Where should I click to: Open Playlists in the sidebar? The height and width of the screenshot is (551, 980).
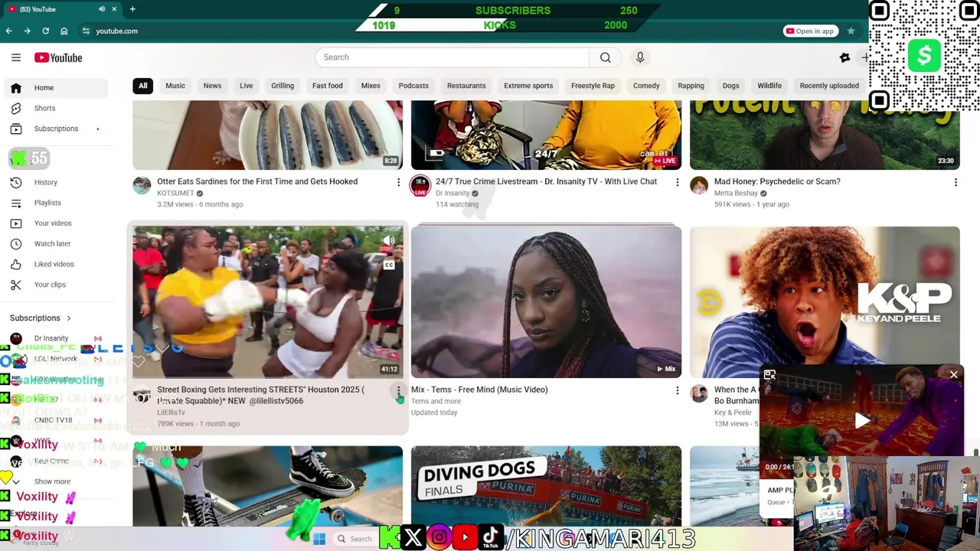[57, 203]
